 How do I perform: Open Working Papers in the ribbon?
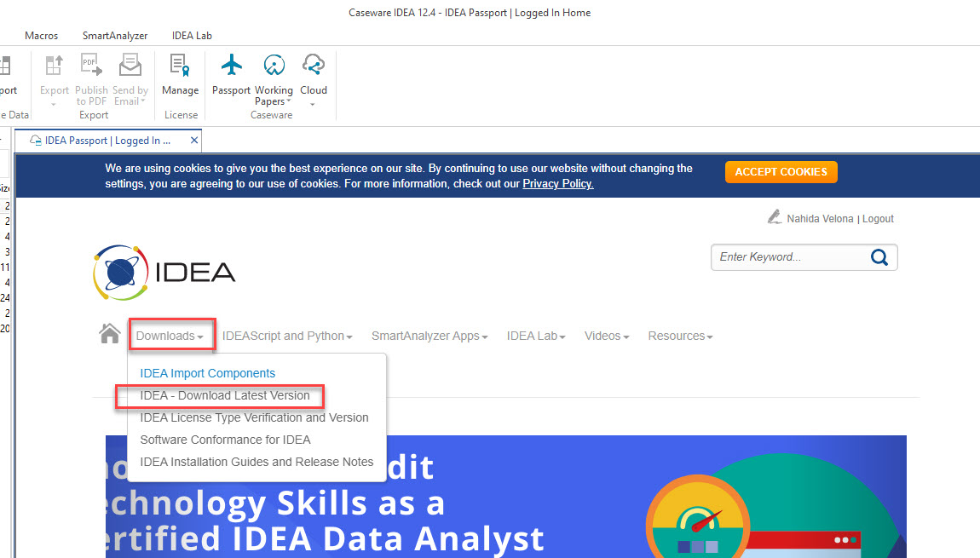point(274,66)
